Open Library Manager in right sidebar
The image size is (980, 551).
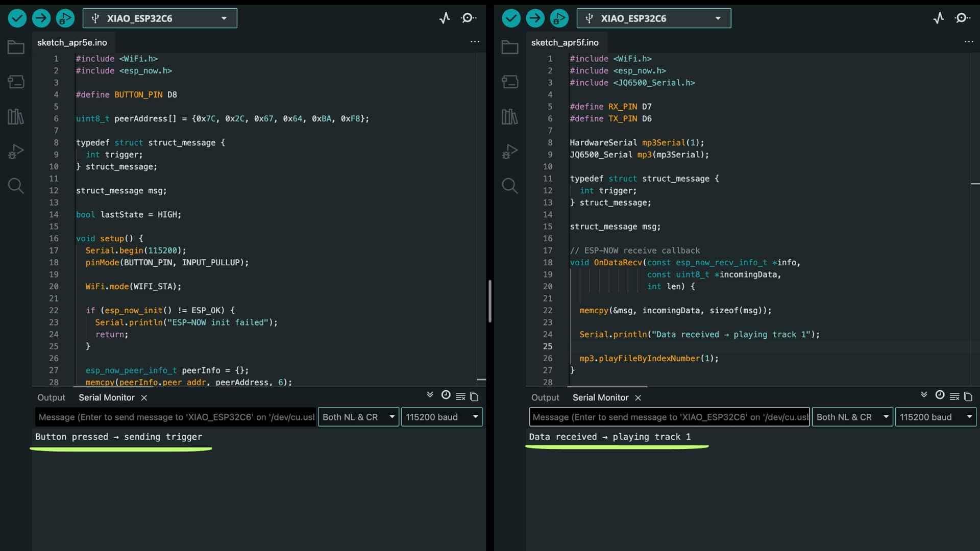pyautogui.click(x=509, y=117)
